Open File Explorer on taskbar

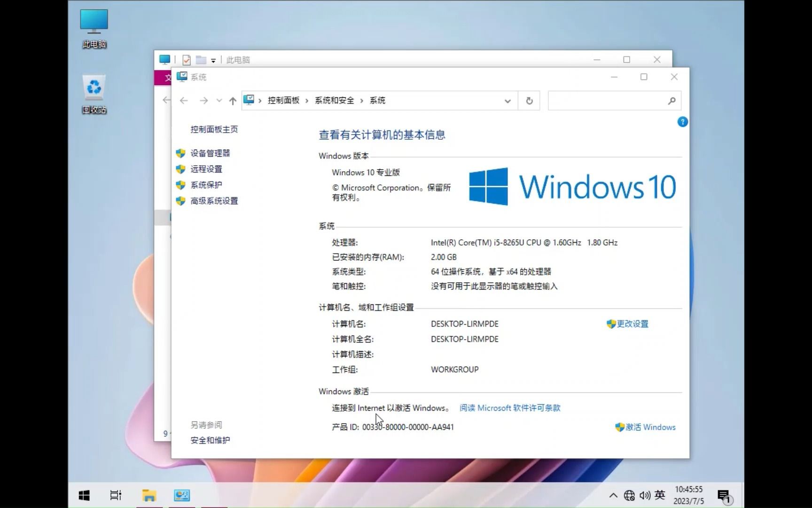tap(149, 495)
